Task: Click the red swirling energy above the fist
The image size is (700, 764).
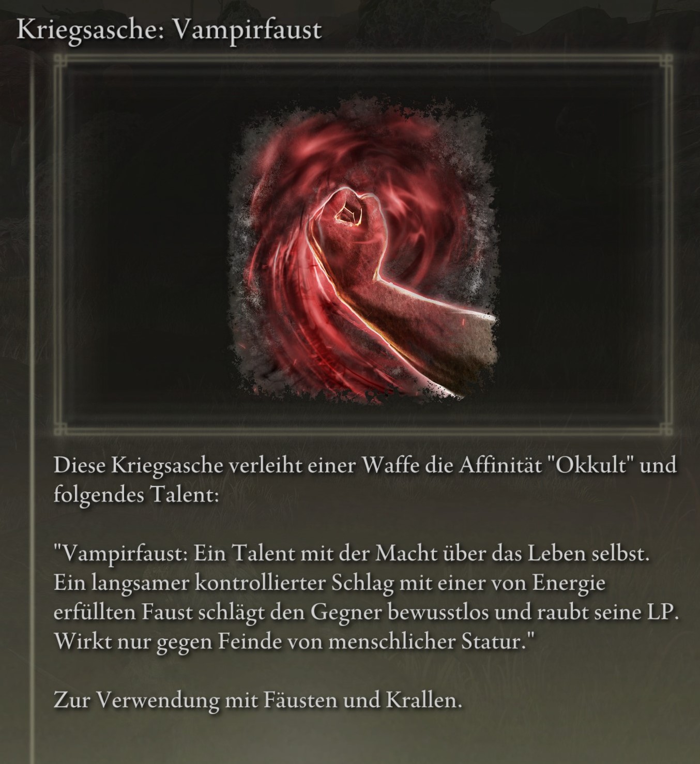Action: [x=362, y=150]
